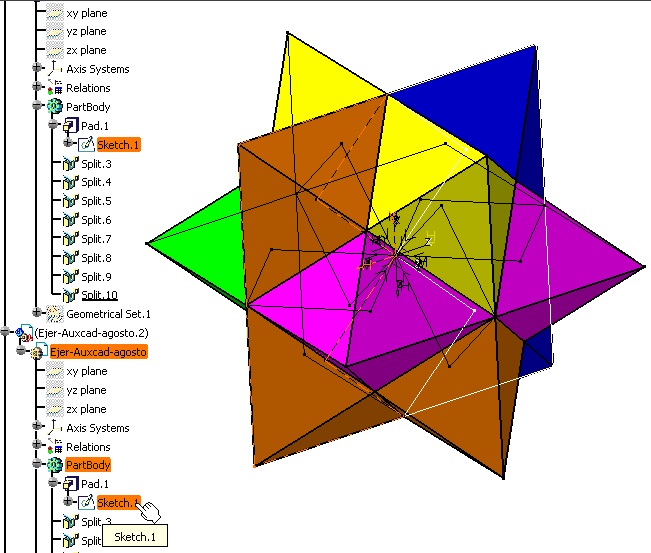Click the Split.5 feature icon
This screenshot has width=651, height=553.
(70, 202)
